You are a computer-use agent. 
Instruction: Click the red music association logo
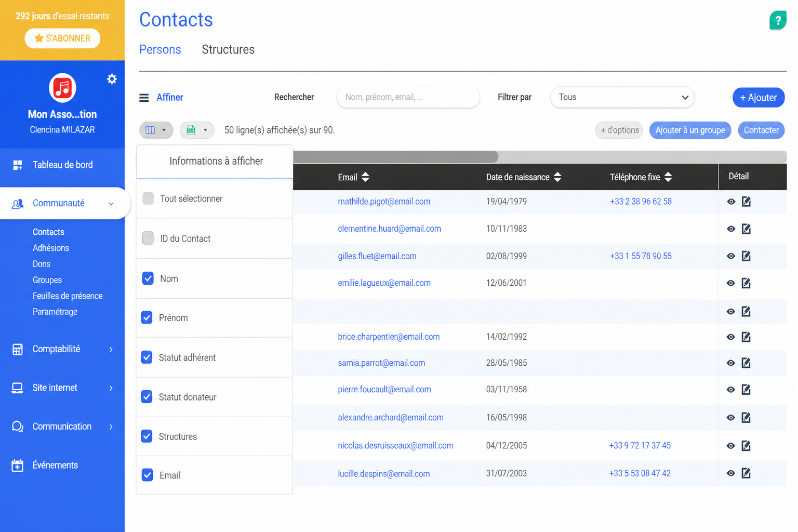62,88
